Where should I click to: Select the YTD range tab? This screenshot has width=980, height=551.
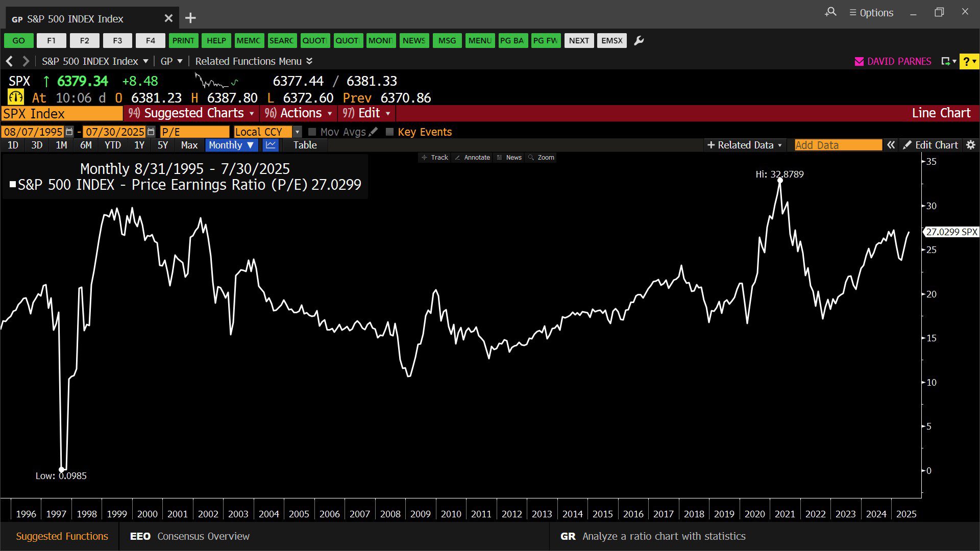(x=113, y=145)
